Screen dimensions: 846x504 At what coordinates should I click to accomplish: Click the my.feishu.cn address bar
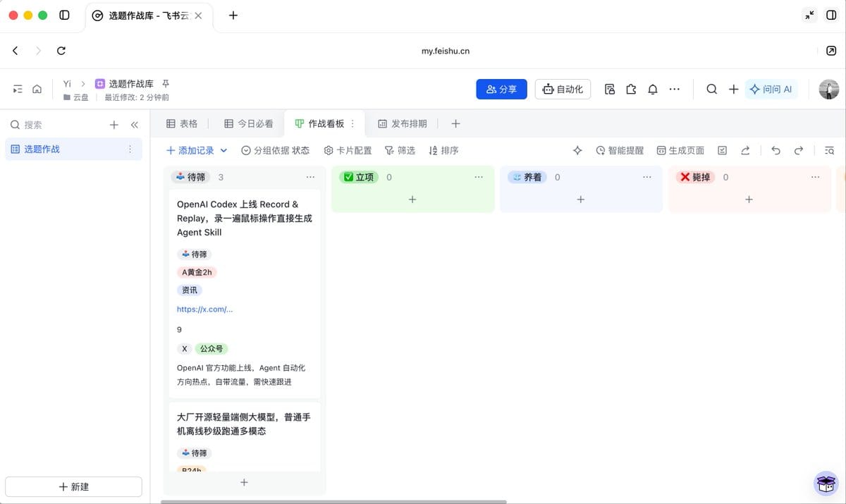pyautogui.click(x=446, y=51)
